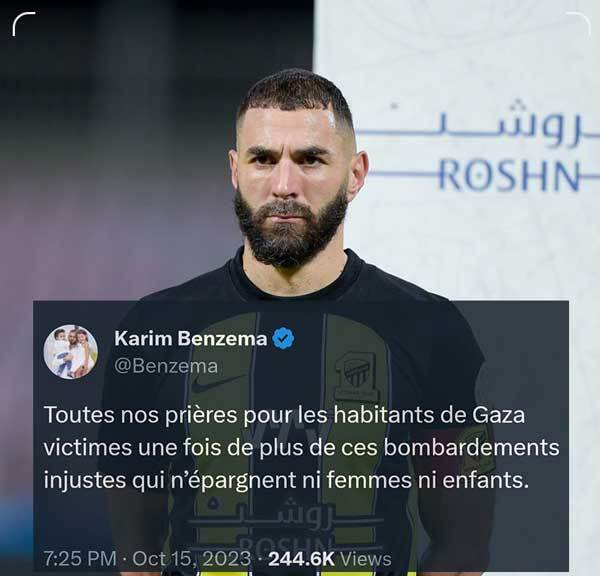Screen dimensions: 600x576
Task: Select the tweet line starting with "Toutes nos prières"
Action: pyautogui.click(x=284, y=415)
